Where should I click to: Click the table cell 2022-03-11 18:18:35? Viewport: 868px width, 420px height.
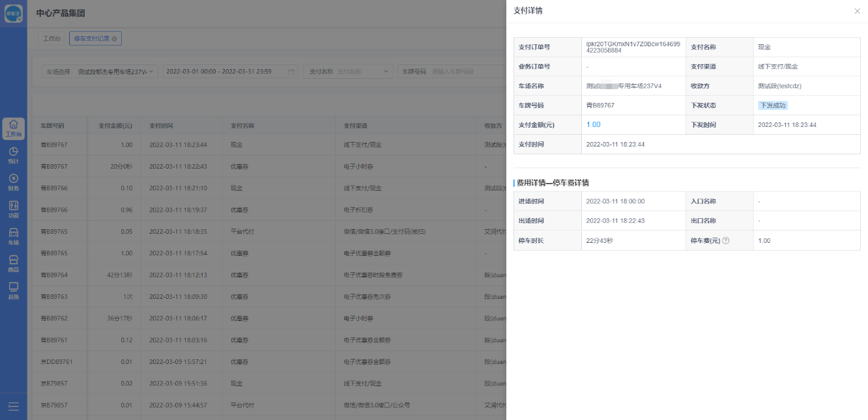178,232
